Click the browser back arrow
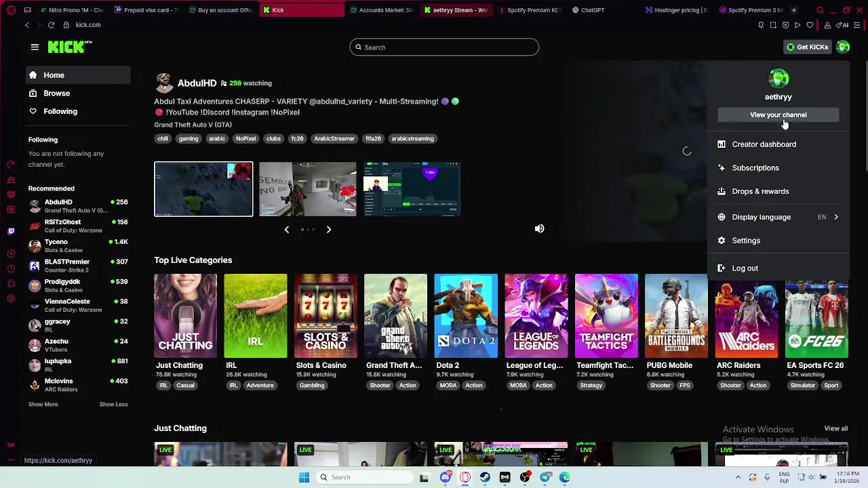This screenshot has width=868, height=488. pyautogui.click(x=27, y=25)
